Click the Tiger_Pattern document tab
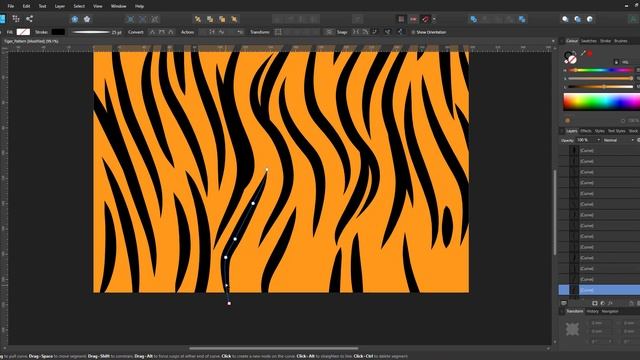 point(31,41)
